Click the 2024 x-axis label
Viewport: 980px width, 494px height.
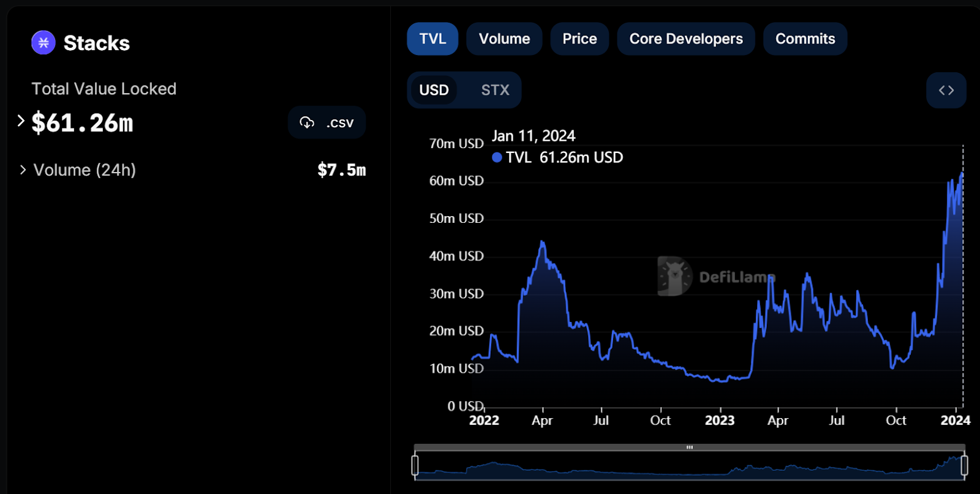[x=956, y=420]
